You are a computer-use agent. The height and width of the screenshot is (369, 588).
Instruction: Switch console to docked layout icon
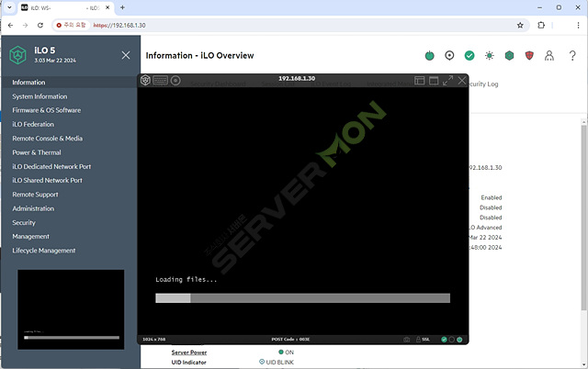[419, 80]
